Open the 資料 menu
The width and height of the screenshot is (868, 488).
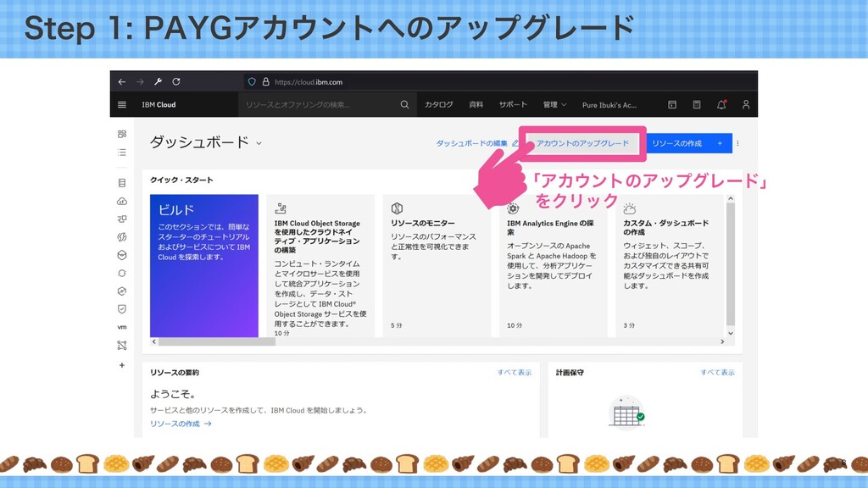(476, 104)
